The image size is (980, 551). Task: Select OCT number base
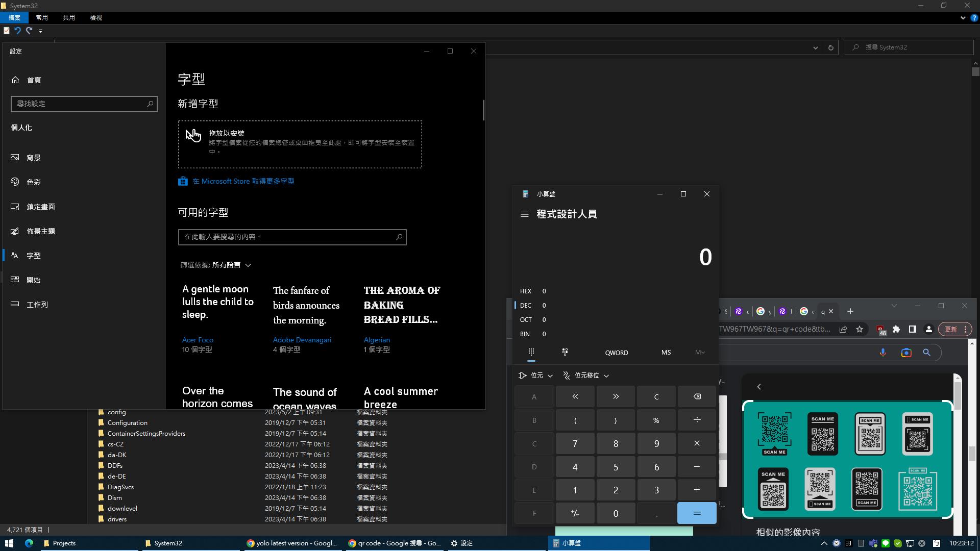[x=615, y=319]
